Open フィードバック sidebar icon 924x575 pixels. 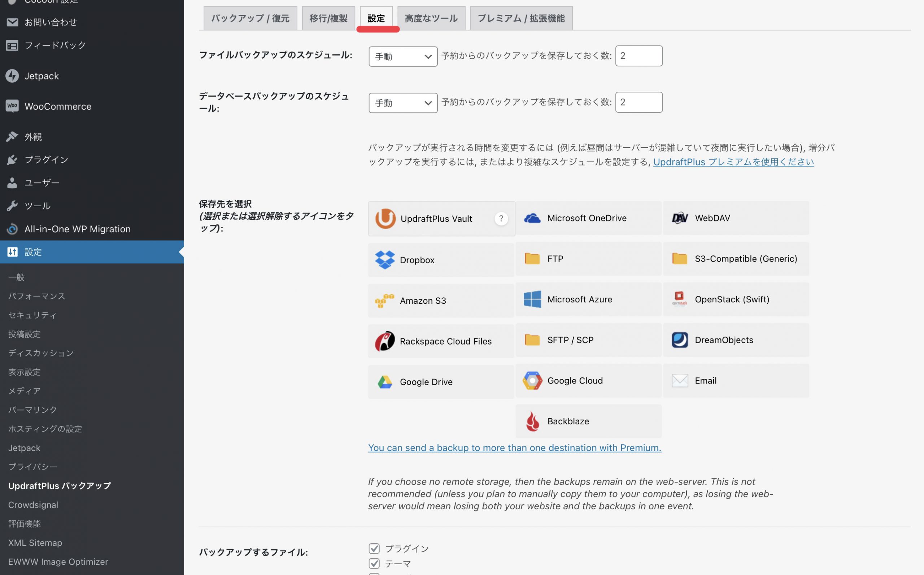12,46
